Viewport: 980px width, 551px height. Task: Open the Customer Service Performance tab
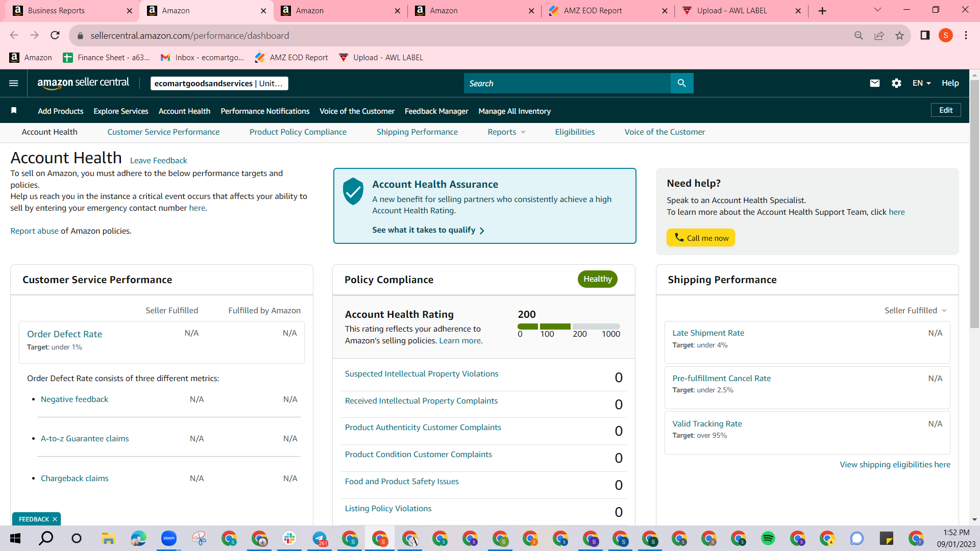click(x=163, y=132)
